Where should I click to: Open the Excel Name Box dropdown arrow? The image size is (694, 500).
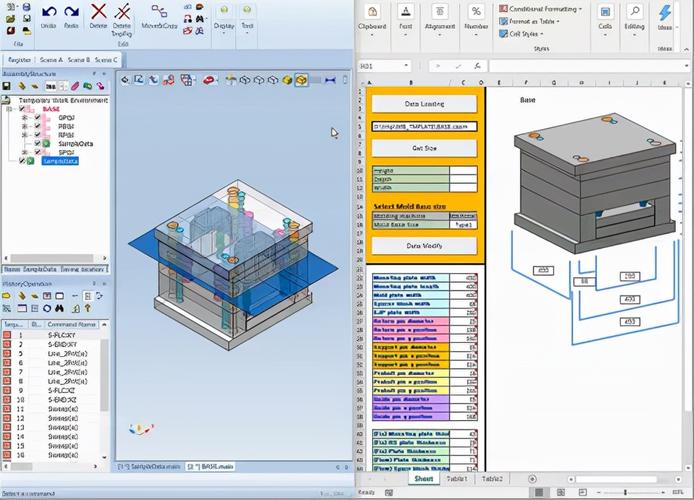[406, 66]
